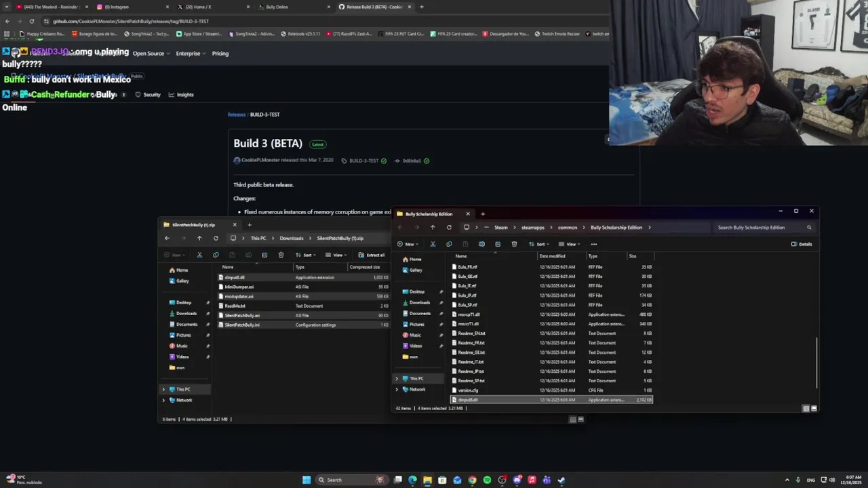The height and width of the screenshot is (488, 868).
Task: Click Extract all button in zip window
Action: pyautogui.click(x=372, y=255)
